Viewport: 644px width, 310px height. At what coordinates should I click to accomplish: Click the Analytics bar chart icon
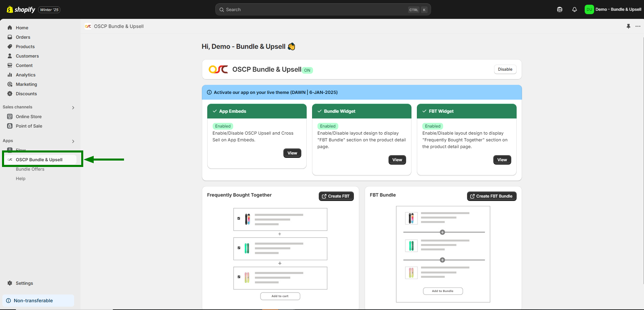10,75
